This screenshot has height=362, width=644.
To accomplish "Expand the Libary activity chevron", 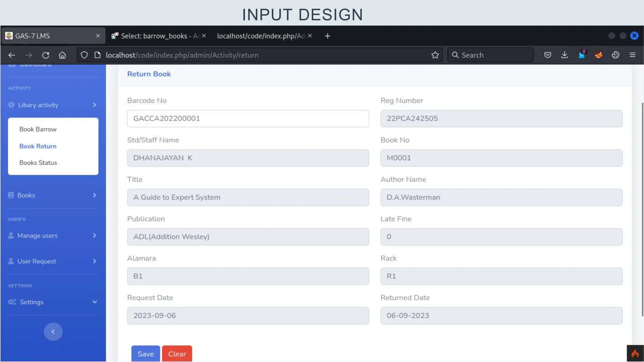I will click(95, 105).
